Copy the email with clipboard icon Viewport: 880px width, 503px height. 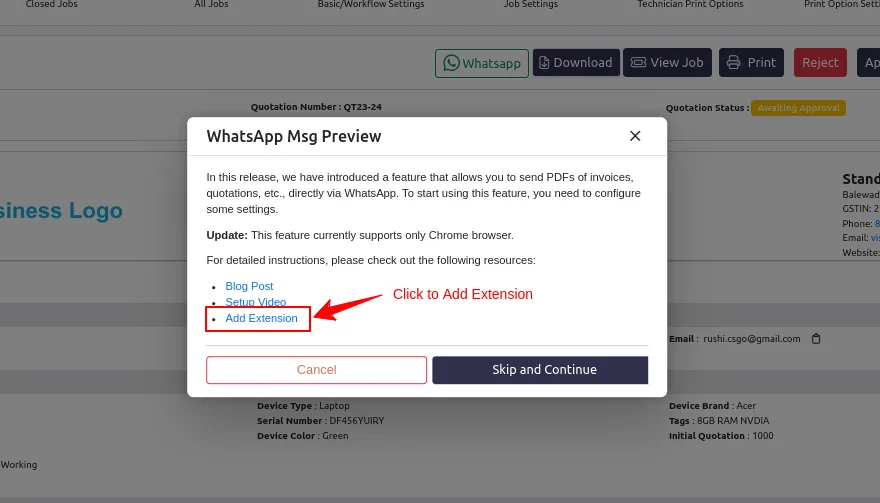click(x=816, y=339)
